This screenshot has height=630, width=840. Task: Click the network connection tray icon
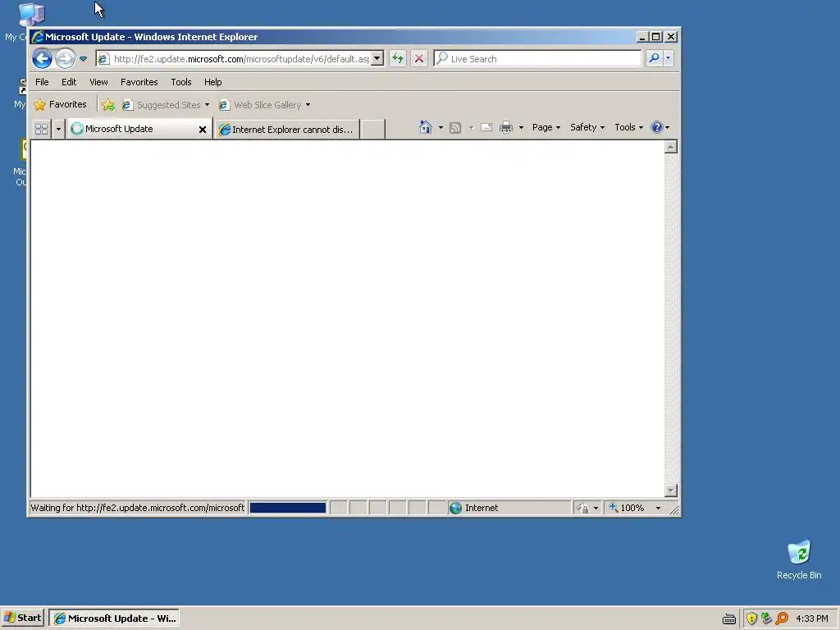point(767,619)
